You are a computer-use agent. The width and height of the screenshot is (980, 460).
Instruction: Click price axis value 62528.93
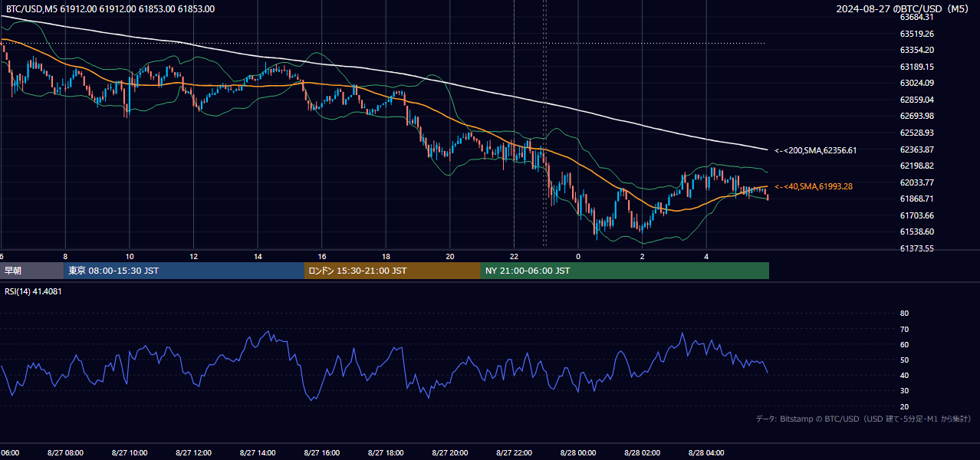(x=916, y=133)
